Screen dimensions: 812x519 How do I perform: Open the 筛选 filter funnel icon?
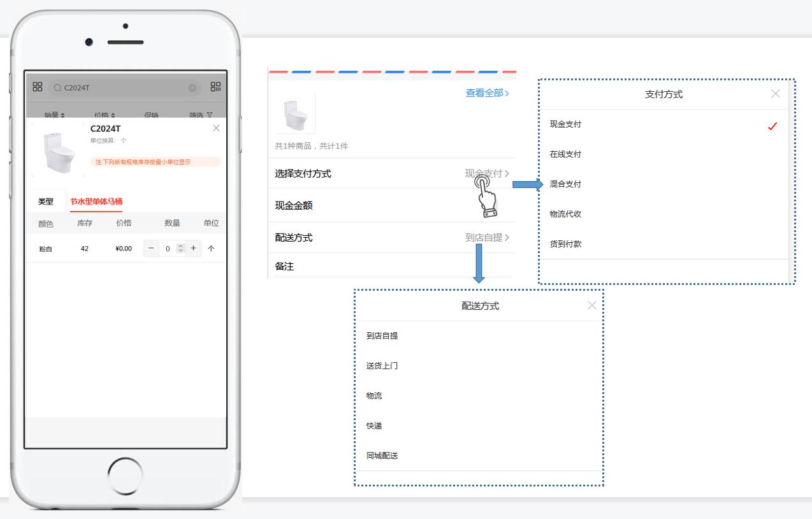tap(209, 114)
